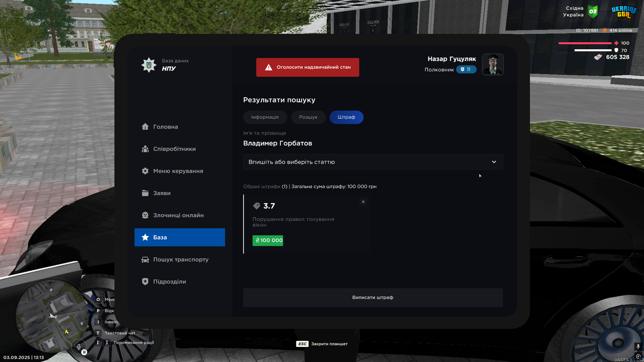The image size is (644, 362).
Task: Click the masked face icon beside Злочинці онлайн
Action: coord(145,215)
